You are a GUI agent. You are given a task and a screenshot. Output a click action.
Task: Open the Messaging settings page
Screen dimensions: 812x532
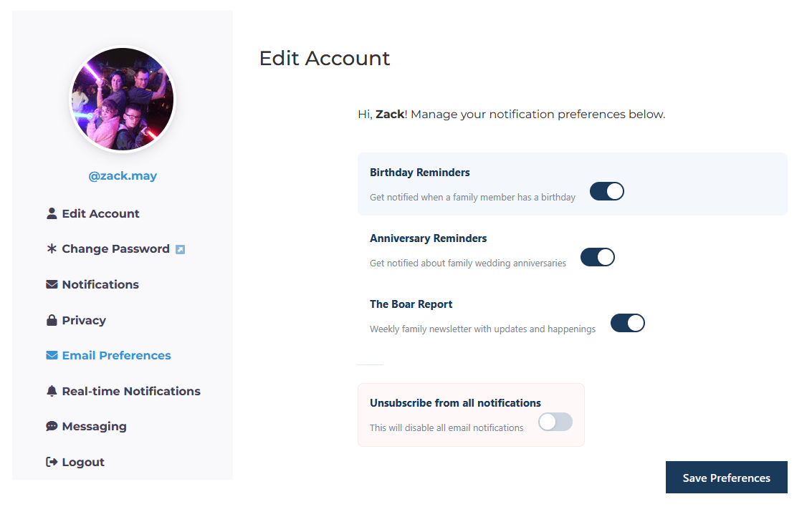coord(94,426)
